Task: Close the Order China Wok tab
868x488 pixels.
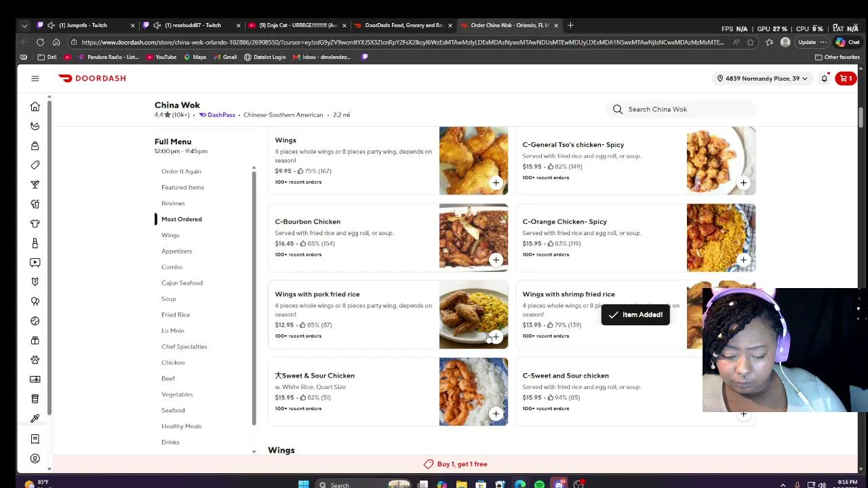Action: tap(556, 26)
